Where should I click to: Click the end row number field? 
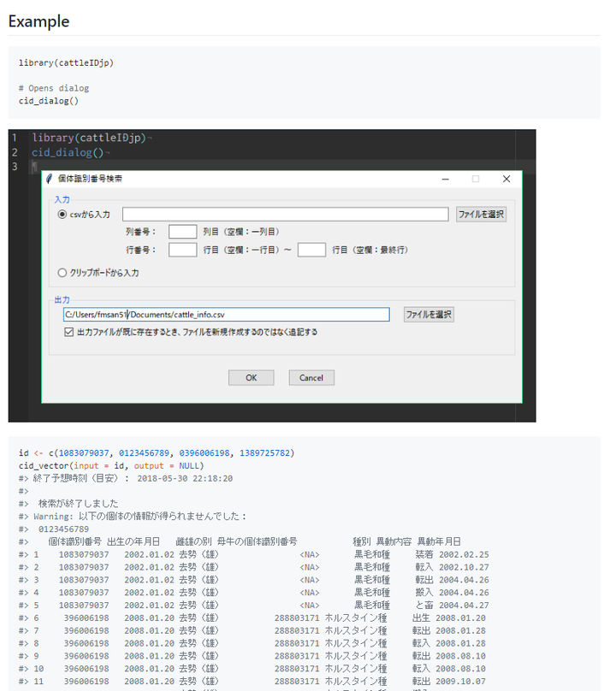pyautogui.click(x=311, y=250)
